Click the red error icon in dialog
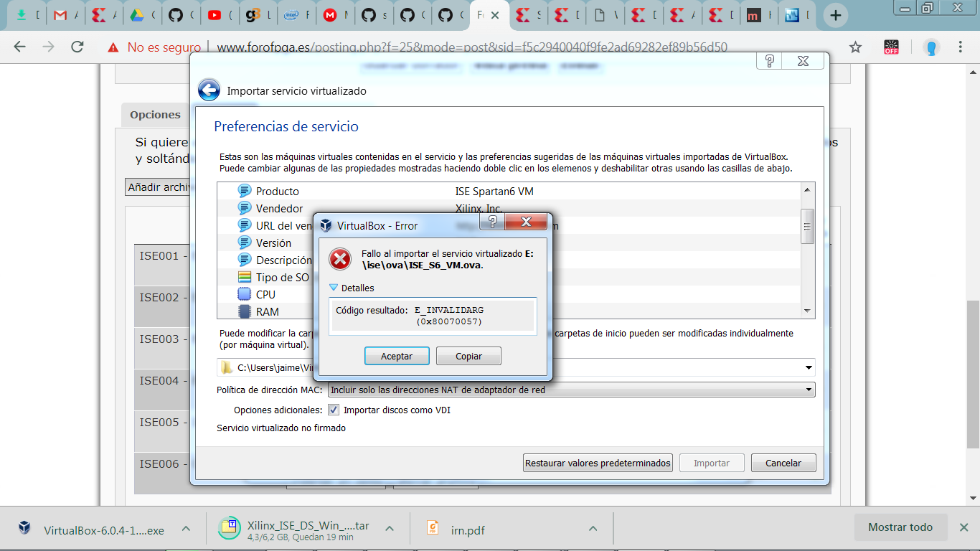 pos(340,259)
